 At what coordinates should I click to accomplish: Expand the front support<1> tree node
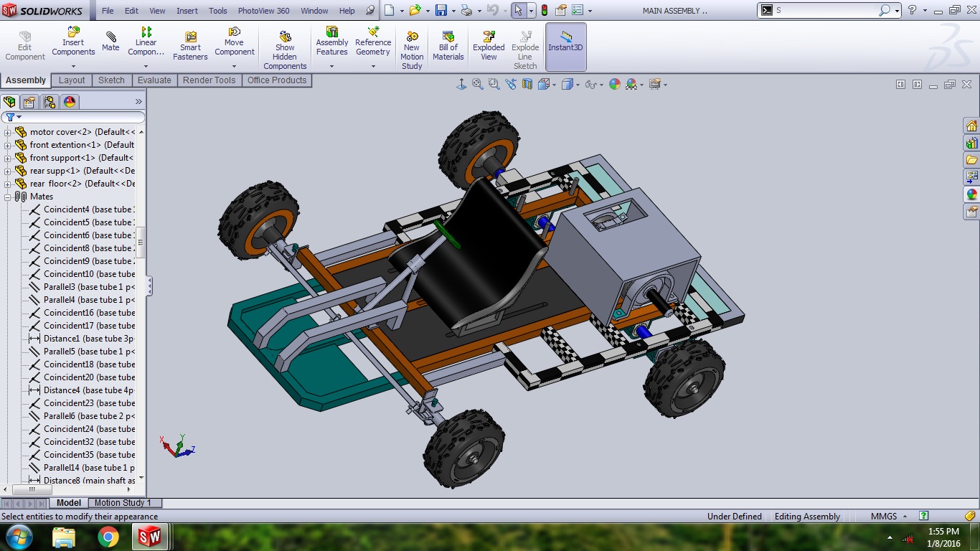8,158
